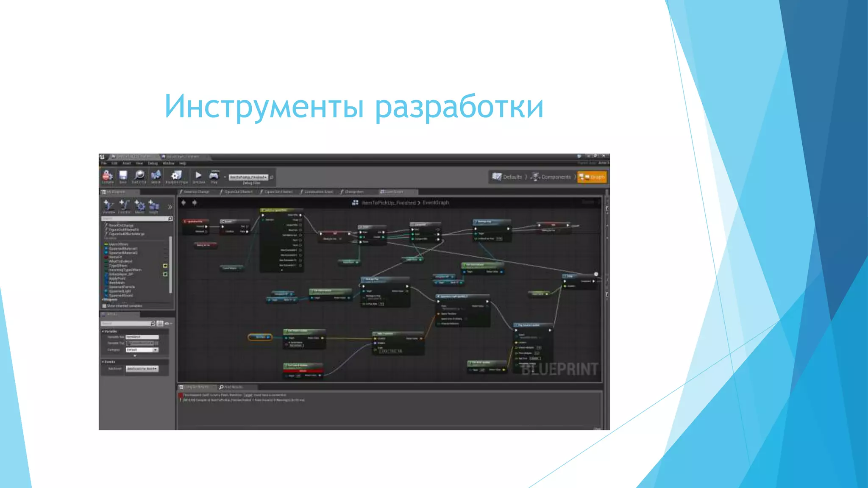
Task: Open the Variable Type dropdown
Action: pos(141,343)
